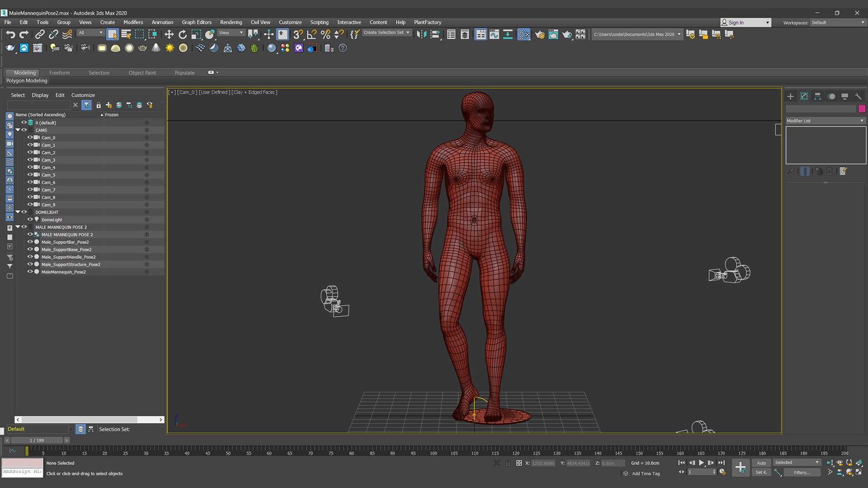Choose the Select and Move tool
The image size is (868, 488).
(x=169, y=34)
